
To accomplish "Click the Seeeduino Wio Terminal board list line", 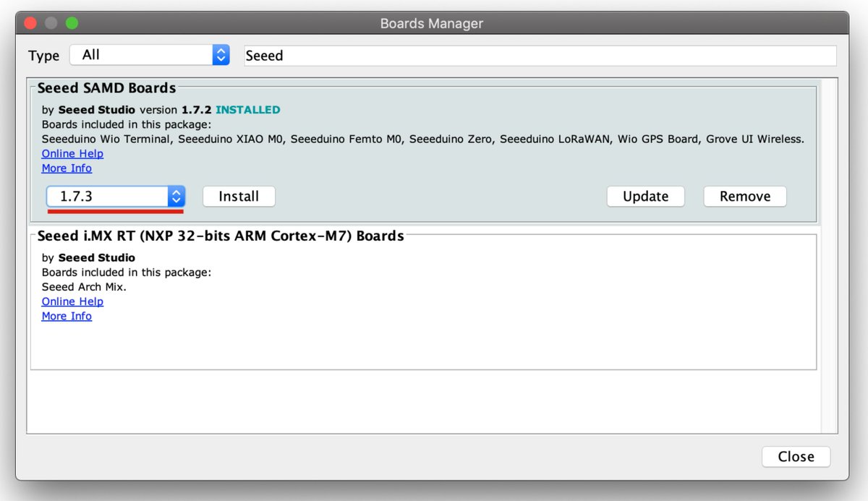I will coord(423,139).
